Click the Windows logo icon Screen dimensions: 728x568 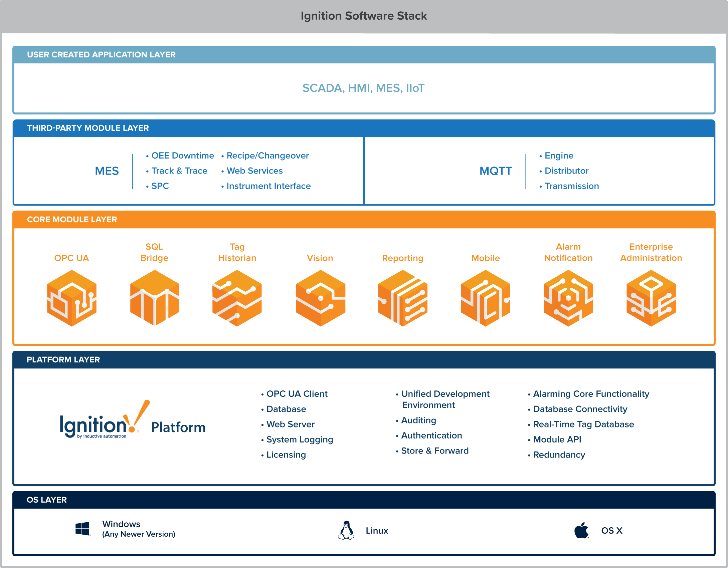tap(83, 529)
